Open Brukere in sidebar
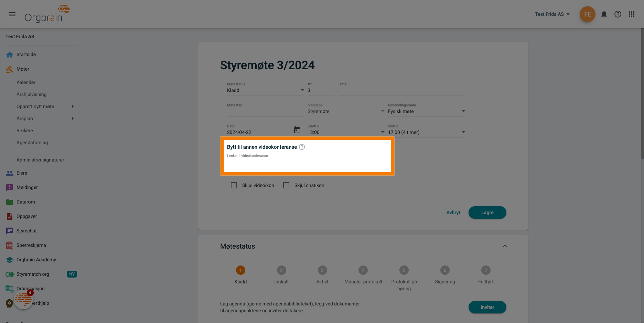The width and height of the screenshot is (644, 323). pyautogui.click(x=25, y=131)
